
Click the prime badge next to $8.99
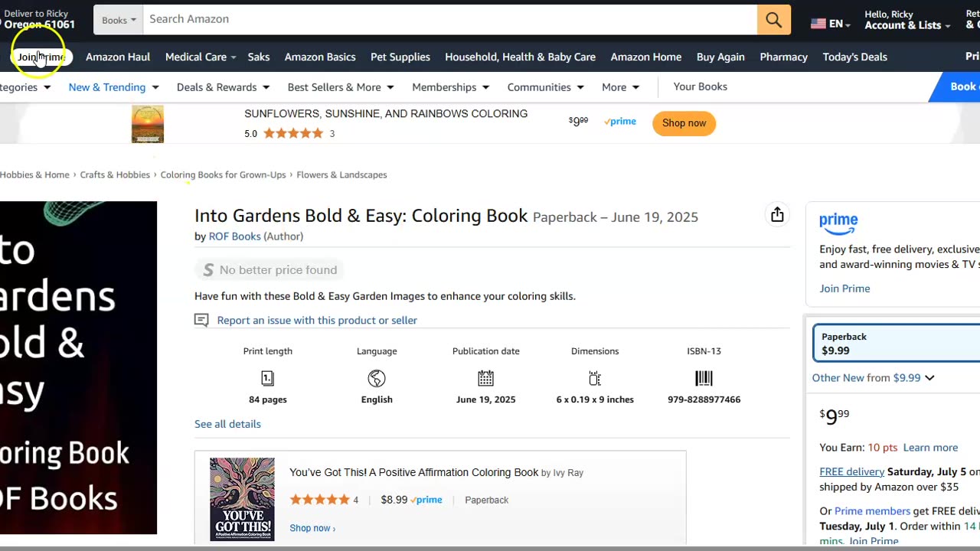426,500
